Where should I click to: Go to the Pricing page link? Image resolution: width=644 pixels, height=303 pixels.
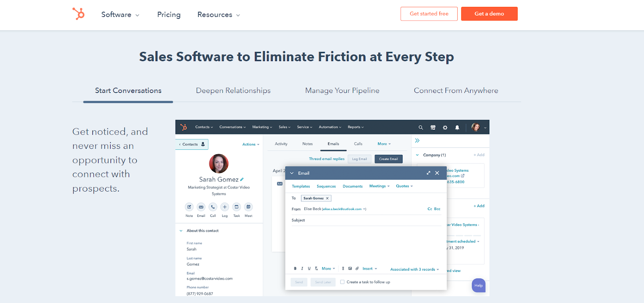(169, 14)
